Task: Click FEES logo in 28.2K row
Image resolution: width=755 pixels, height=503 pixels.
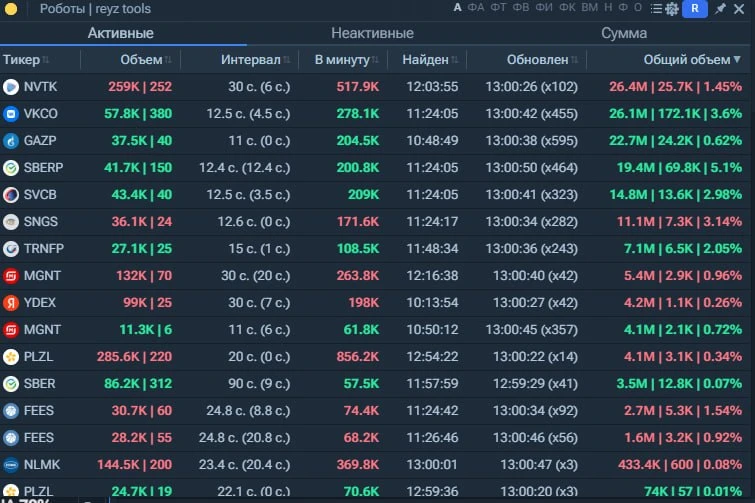Action: click(11, 438)
